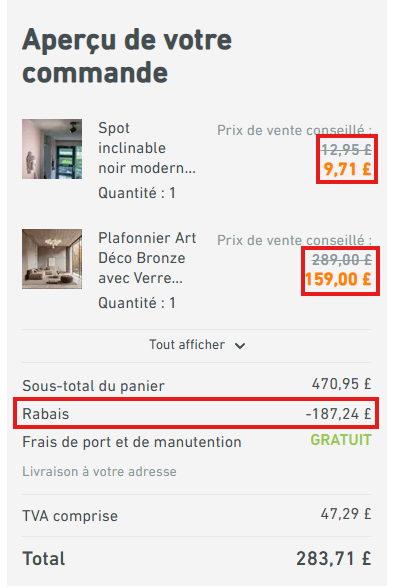Click the 470,95 £ subtotal amount
Viewport: 394px width, 588px height.
click(x=342, y=384)
